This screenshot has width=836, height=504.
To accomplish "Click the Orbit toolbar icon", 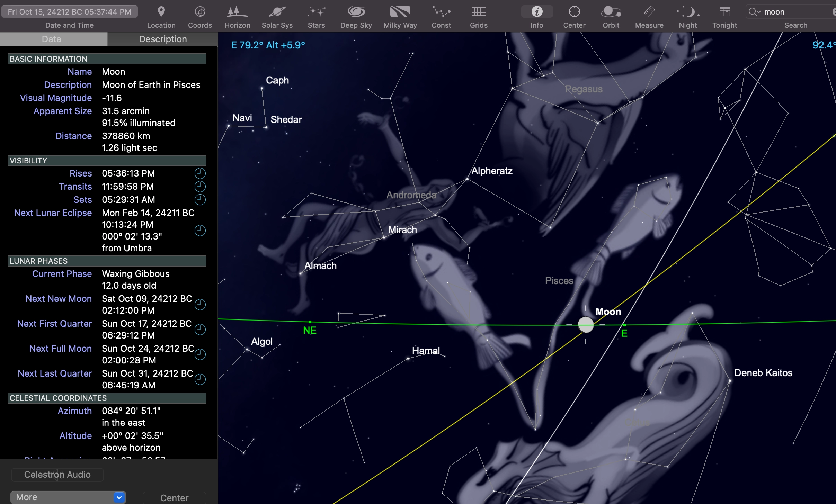I will click(x=611, y=12).
